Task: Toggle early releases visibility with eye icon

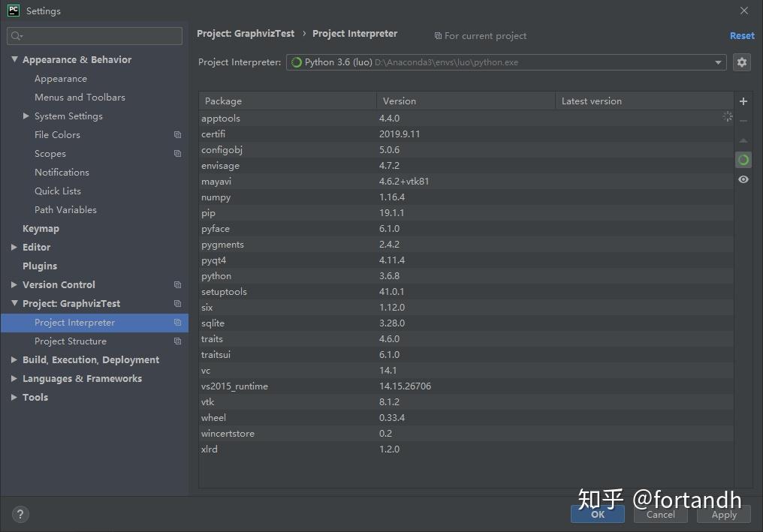Action: pos(743,179)
